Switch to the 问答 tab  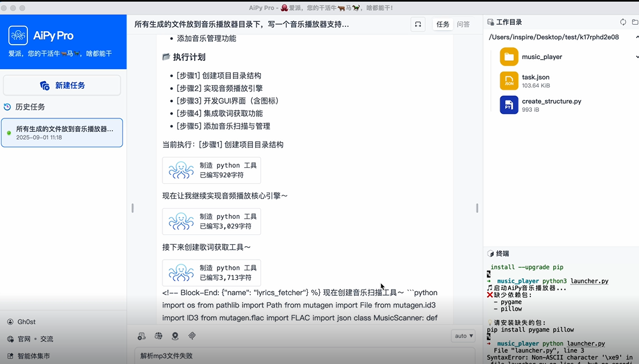click(x=463, y=24)
